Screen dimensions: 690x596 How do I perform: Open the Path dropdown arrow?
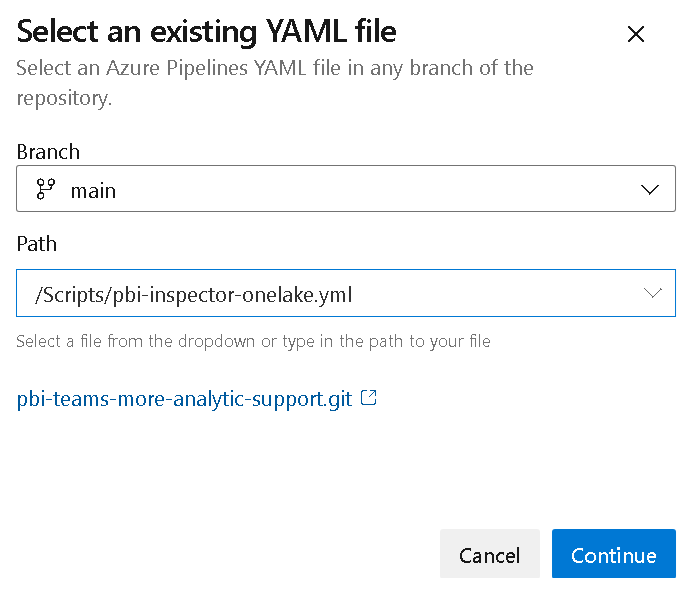(653, 293)
